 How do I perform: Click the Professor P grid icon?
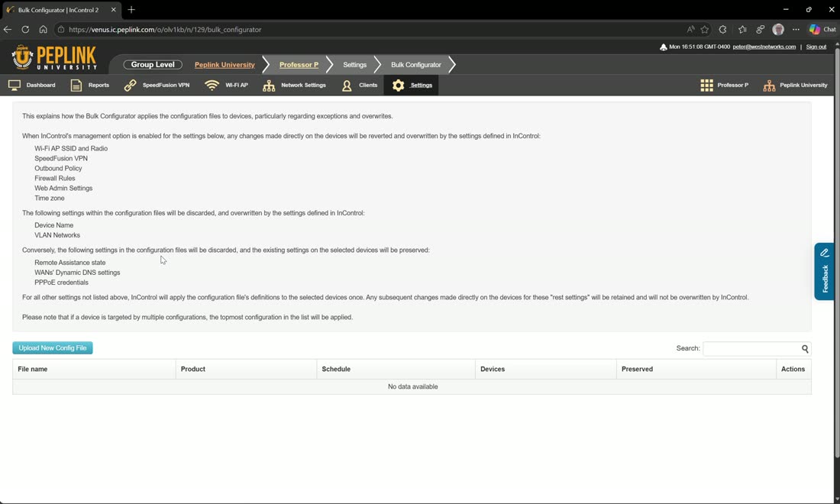706,86
